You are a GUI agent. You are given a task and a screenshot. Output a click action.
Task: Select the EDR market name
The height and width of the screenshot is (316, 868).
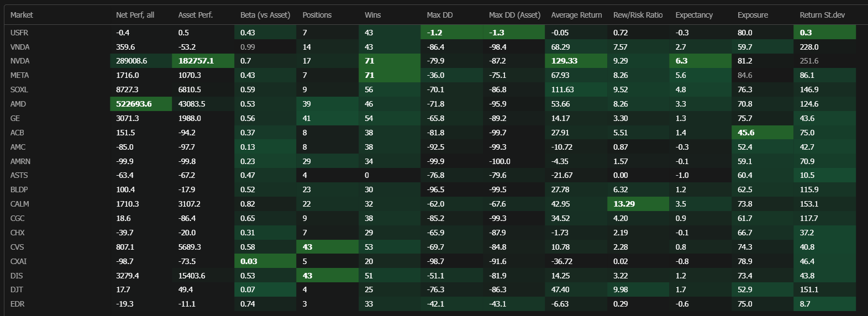(17, 304)
